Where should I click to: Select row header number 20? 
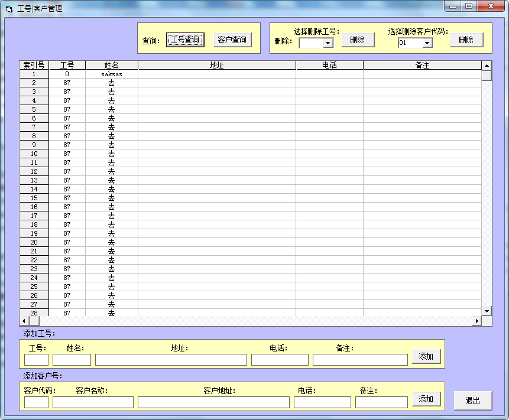tap(34, 243)
